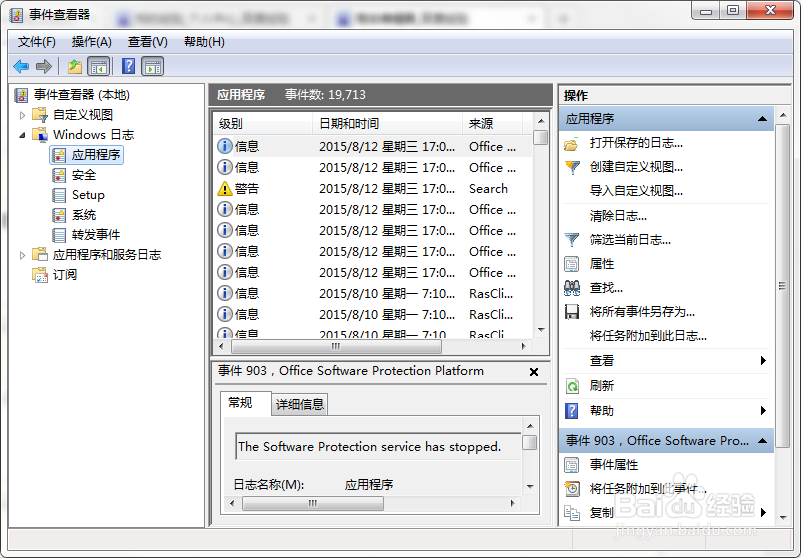
Task: Collapse the Windows 日志 tree node
Action: [x=22, y=135]
